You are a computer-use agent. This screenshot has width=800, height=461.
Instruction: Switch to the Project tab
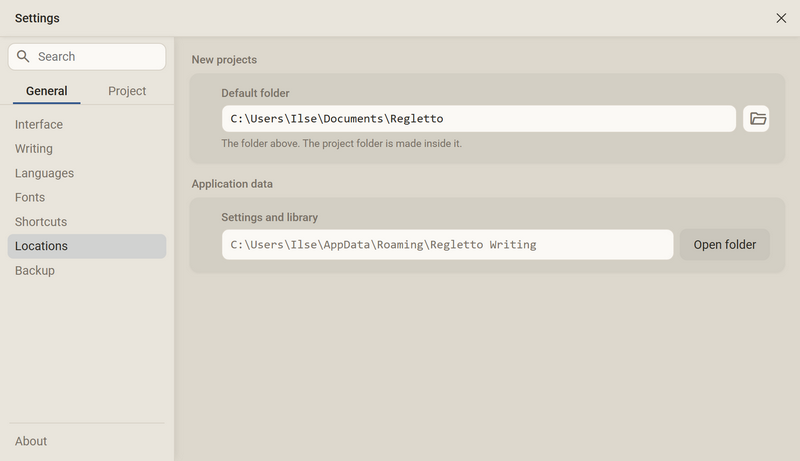click(127, 91)
